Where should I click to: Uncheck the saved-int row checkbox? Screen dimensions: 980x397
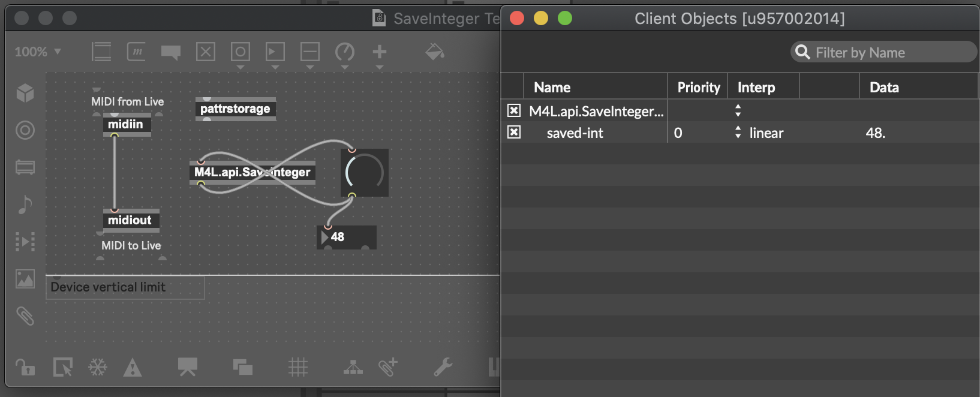(x=514, y=132)
